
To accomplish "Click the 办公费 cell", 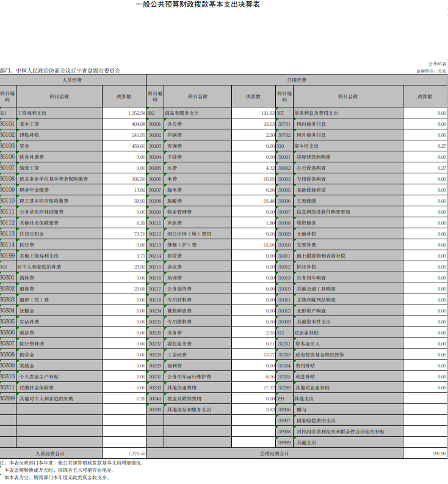I will click(198, 124).
